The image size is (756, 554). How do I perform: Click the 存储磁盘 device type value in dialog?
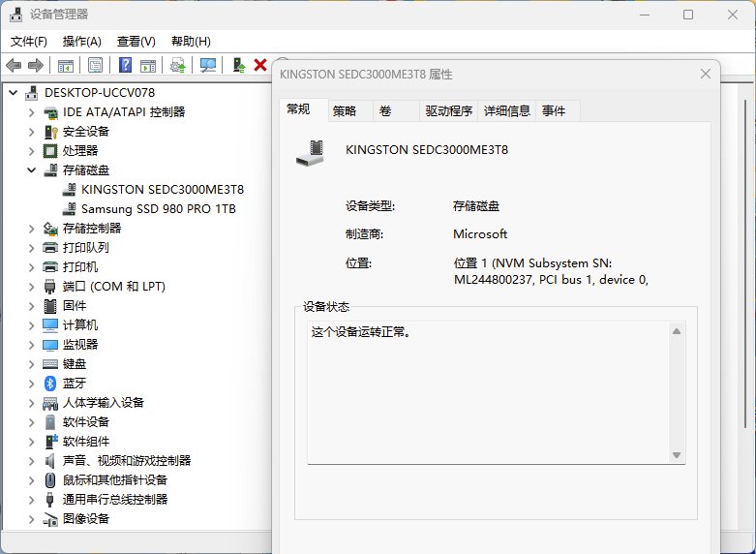(476, 206)
